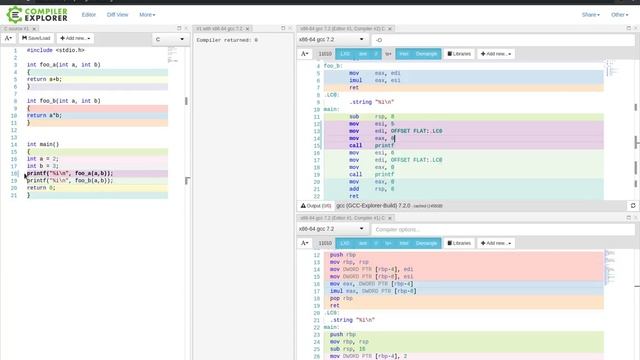Toggle Intel syntax in lower compiler
The image size is (640, 360).
click(404, 243)
